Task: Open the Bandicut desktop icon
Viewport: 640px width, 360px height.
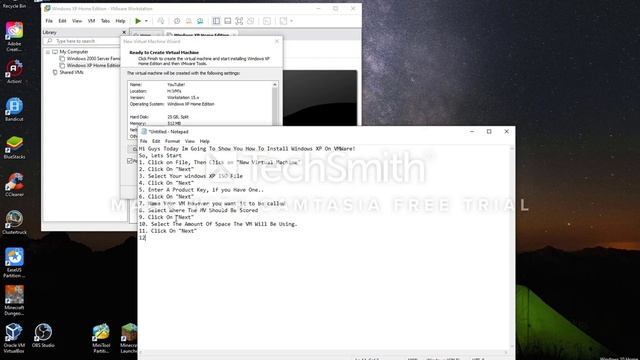Action: point(14,109)
